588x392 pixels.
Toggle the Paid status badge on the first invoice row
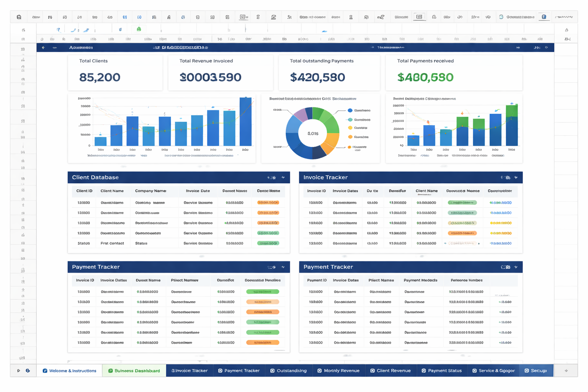click(462, 203)
